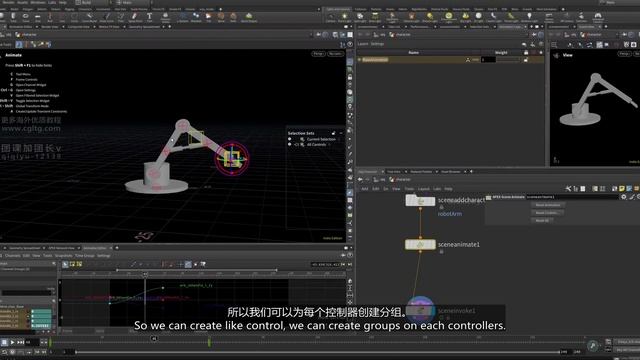Select the Point Light shelf tool
The width and height of the screenshot is (640, 360).
pos(344,17)
